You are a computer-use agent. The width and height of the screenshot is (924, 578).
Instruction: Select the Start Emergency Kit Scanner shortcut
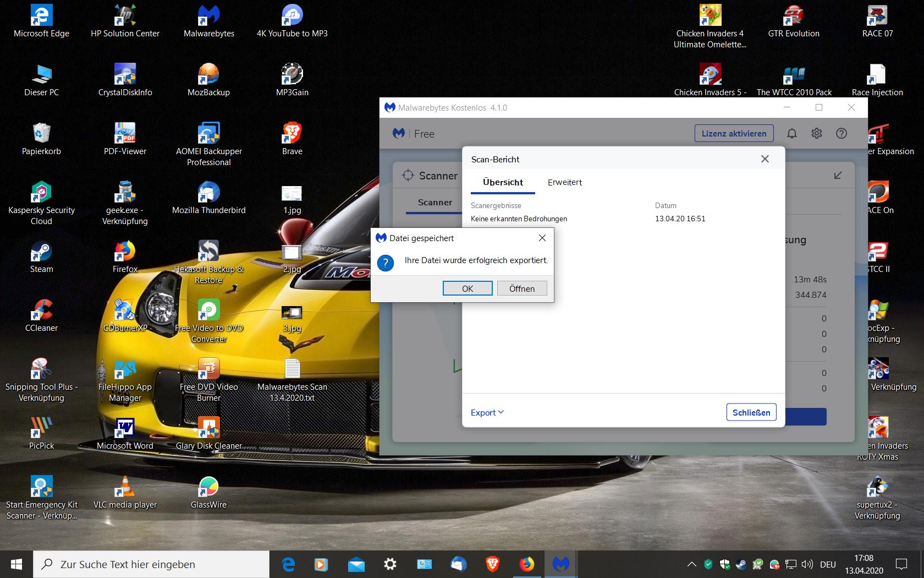tap(41, 498)
